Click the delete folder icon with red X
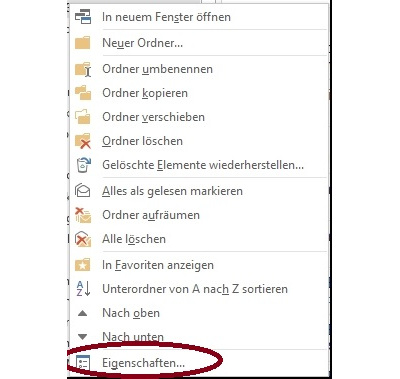The image size is (400, 379). coord(83,141)
